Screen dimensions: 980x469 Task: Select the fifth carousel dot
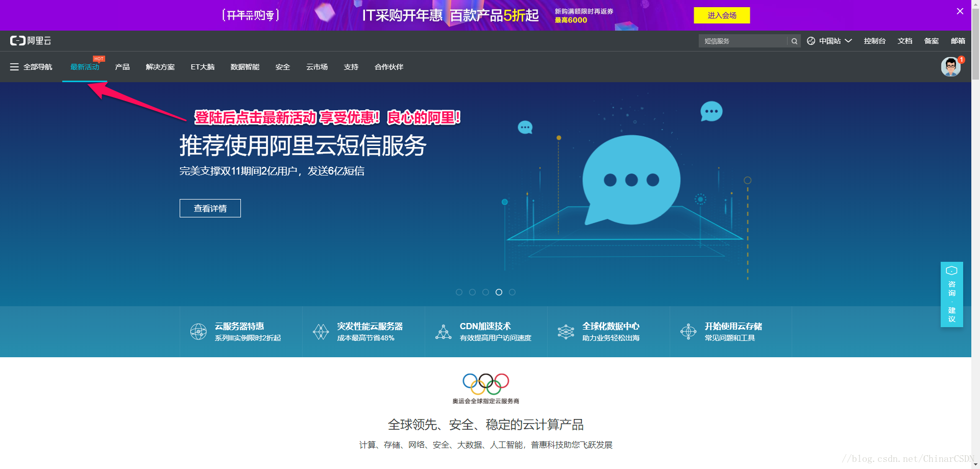tap(512, 292)
